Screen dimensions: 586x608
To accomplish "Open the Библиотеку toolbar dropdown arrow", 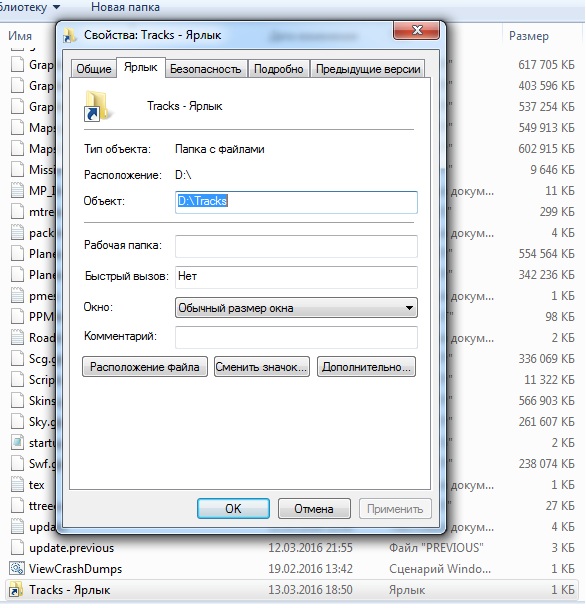I will (56, 7).
